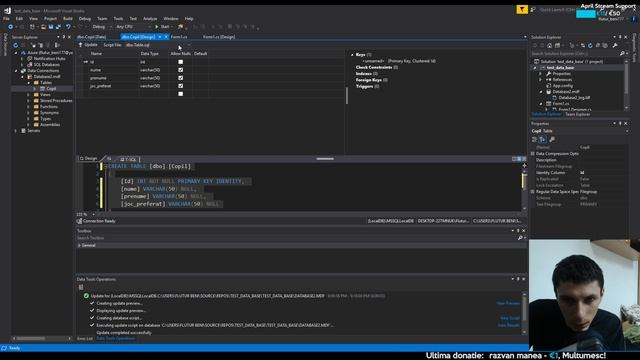The height and width of the screenshot is (360, 640).
Task: Select the Identity Column property row
Action: [580, 173]
